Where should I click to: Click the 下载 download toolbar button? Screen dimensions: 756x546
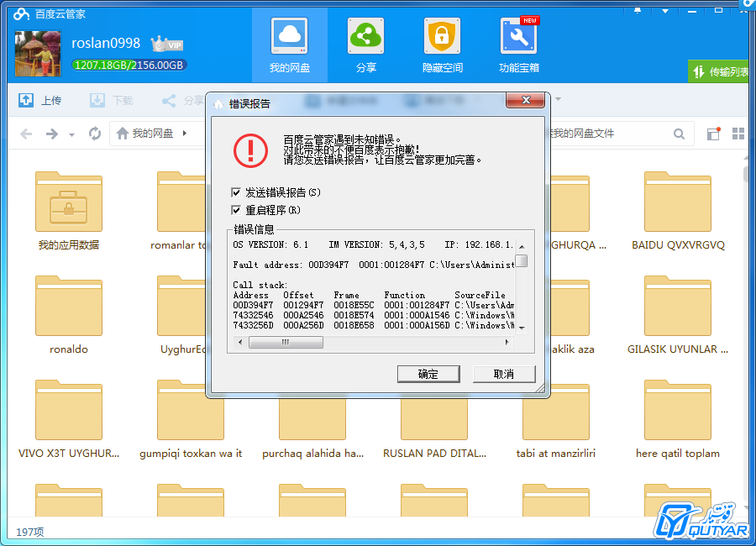click(112, 100)
